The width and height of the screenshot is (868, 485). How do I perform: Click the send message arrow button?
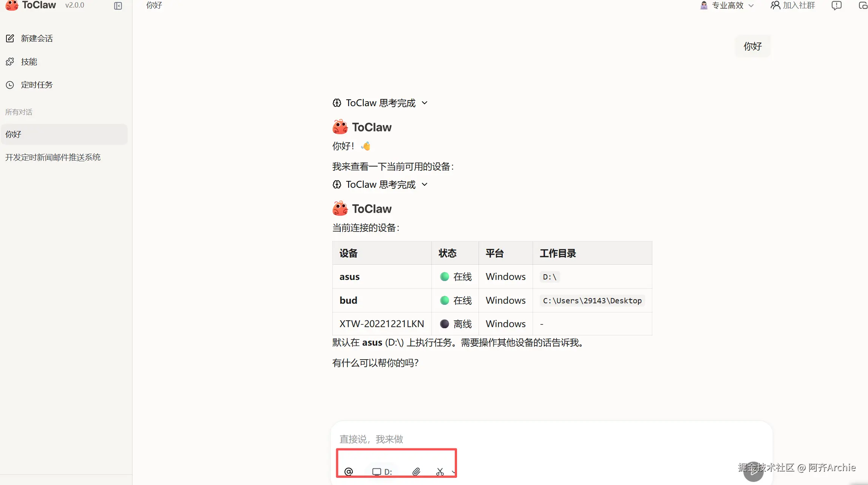753,471
